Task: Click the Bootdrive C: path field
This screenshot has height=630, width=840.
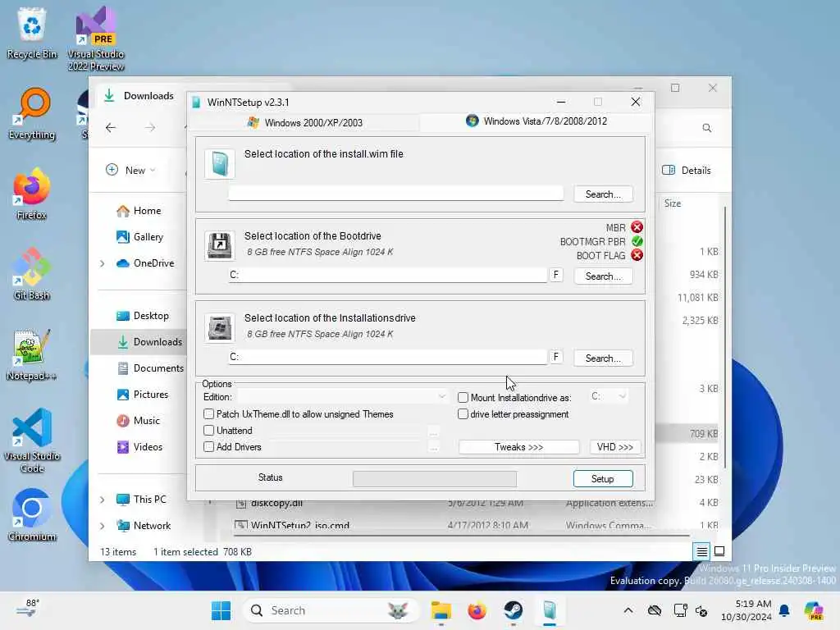Action: click(x=388, y=275)
